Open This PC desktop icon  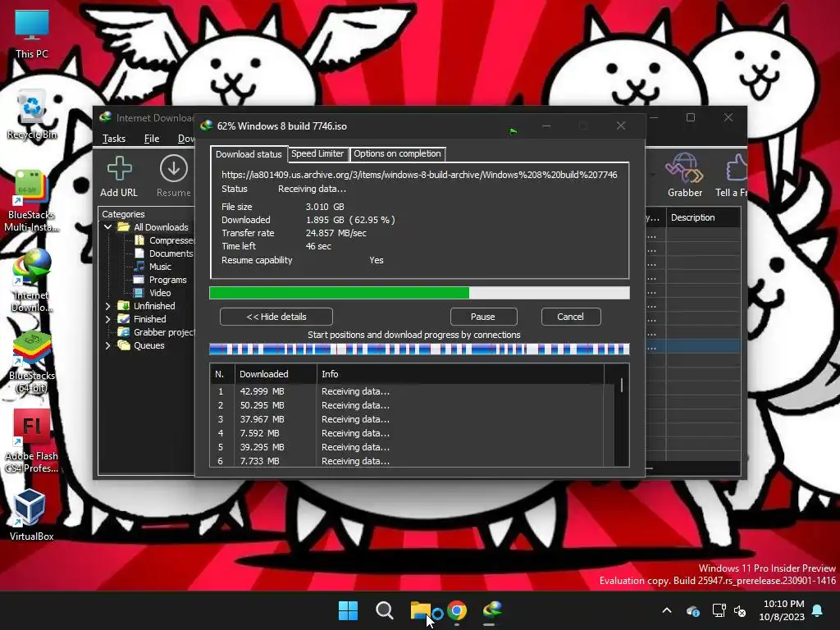pos(32,33)
